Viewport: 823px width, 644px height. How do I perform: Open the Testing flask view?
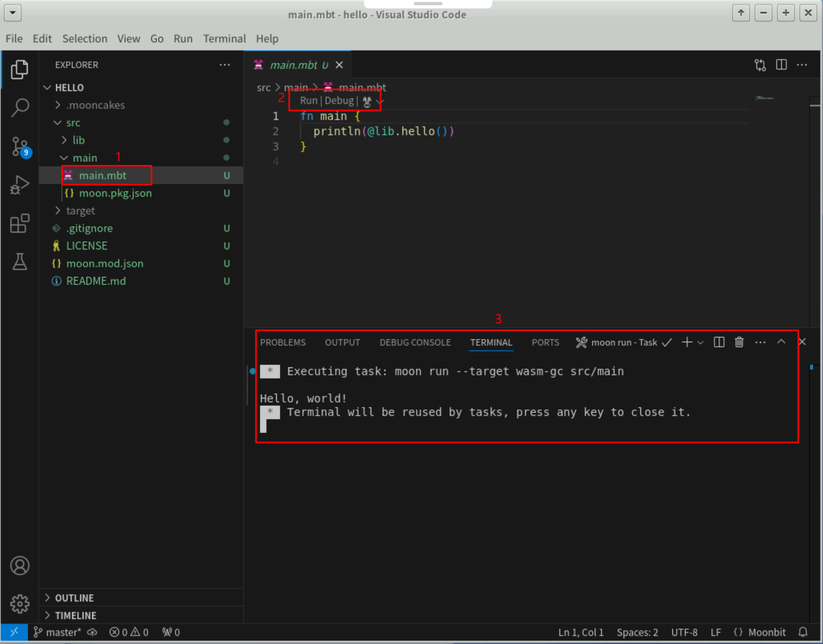[x=20, y=262]
